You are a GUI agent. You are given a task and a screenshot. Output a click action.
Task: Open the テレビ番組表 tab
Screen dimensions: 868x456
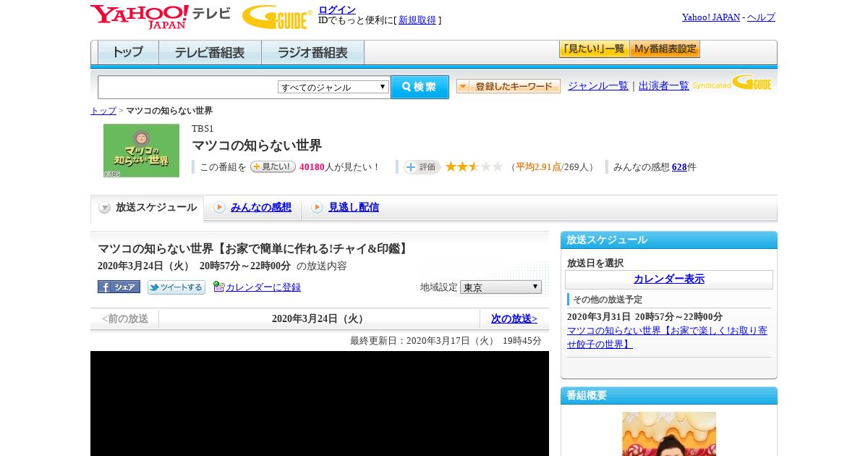[x=210, y=53]
